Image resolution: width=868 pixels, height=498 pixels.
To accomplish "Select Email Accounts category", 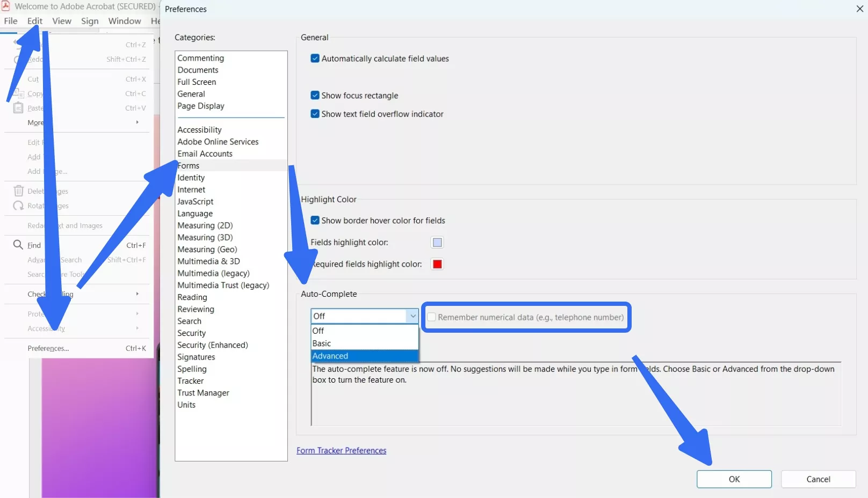I will click(205, 153).
